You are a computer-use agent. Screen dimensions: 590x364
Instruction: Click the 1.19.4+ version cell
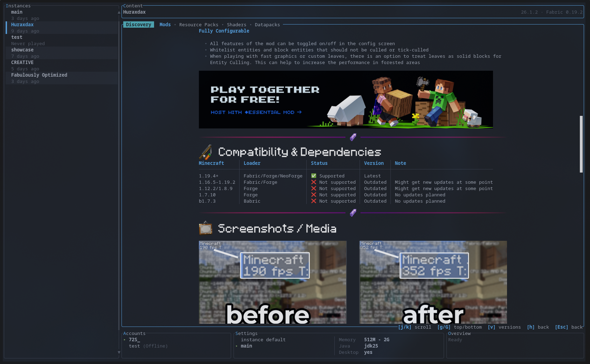point(209,176)
